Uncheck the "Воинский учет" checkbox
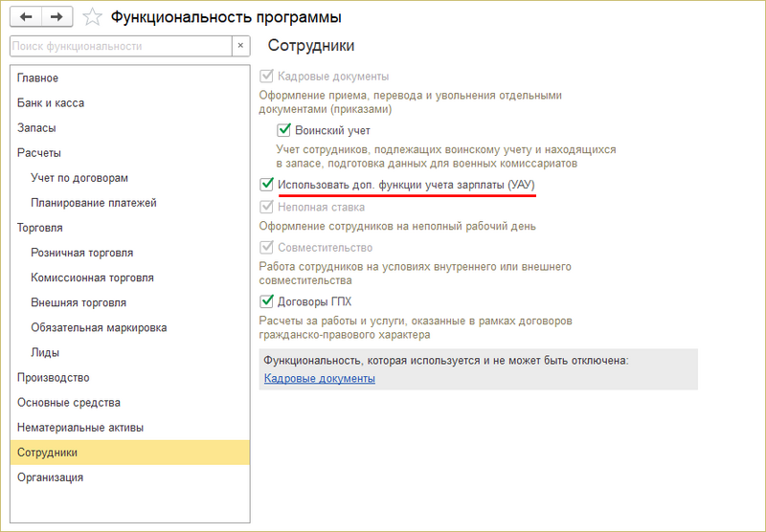The width and height of the screenshot is (766, 532). click(x=283, y=130)
